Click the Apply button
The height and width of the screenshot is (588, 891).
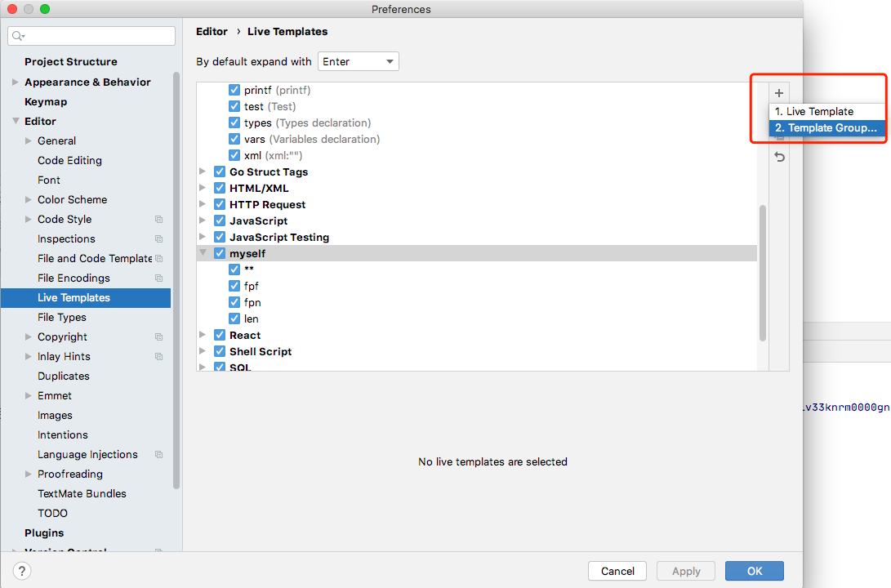point(686,571)
